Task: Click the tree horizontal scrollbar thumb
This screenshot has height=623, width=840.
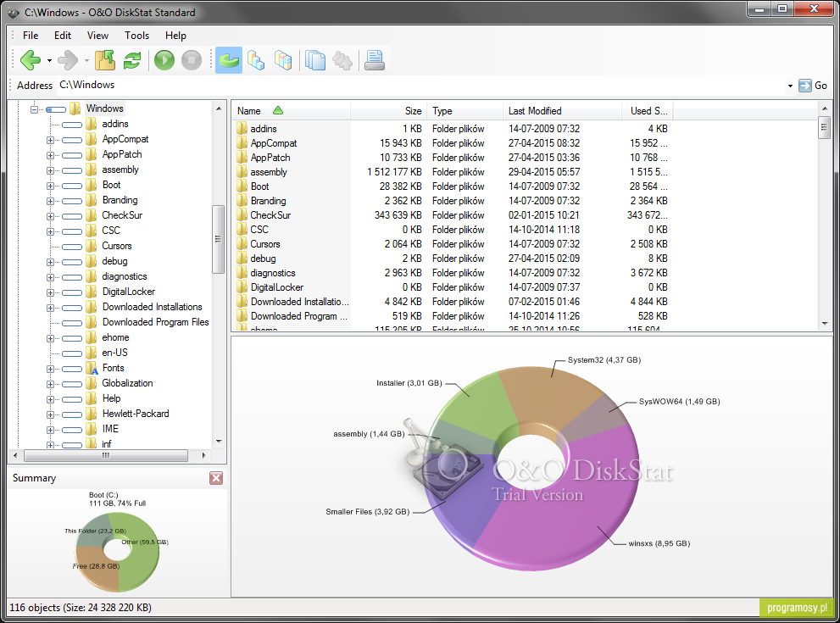Action: [106, 455]
